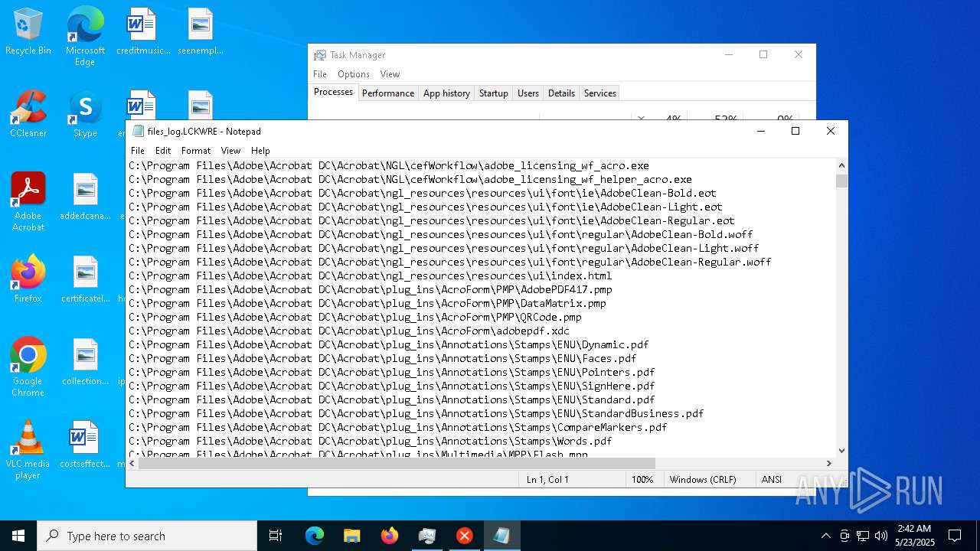Click the taskbar clock showing 2:42 AM
Screen dimensions: 980x551
[914, 536]
